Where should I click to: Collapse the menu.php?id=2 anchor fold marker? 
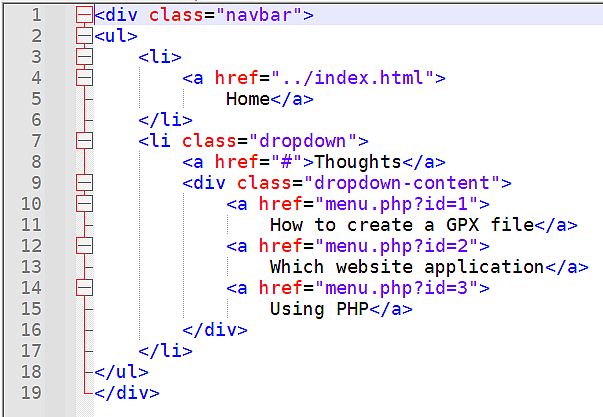tap(84, 246)
